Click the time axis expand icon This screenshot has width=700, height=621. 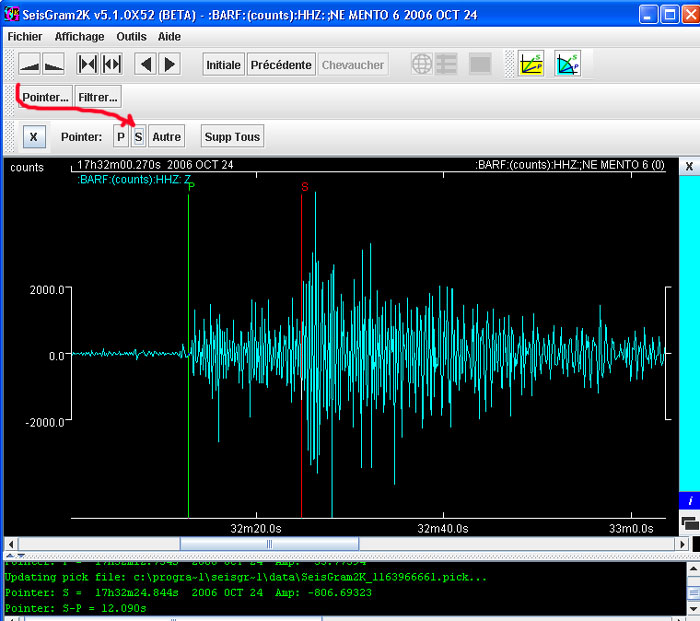(x=111, y=65)
